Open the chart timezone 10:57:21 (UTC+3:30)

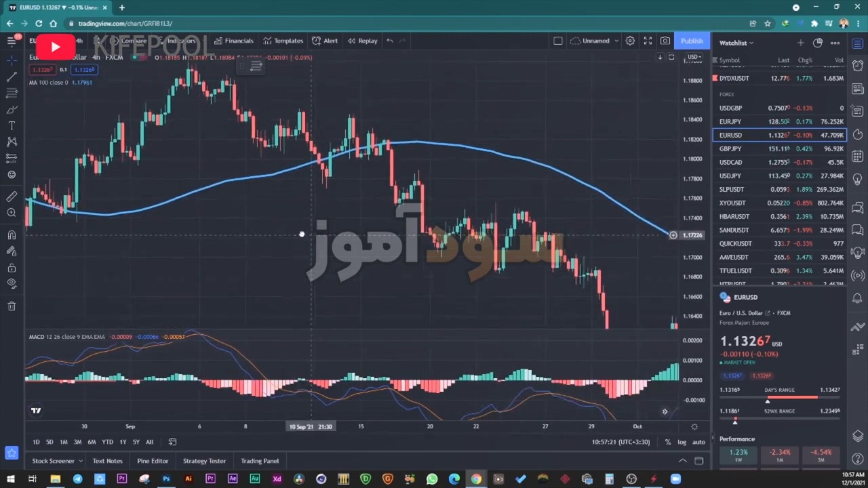click(620, 442)
